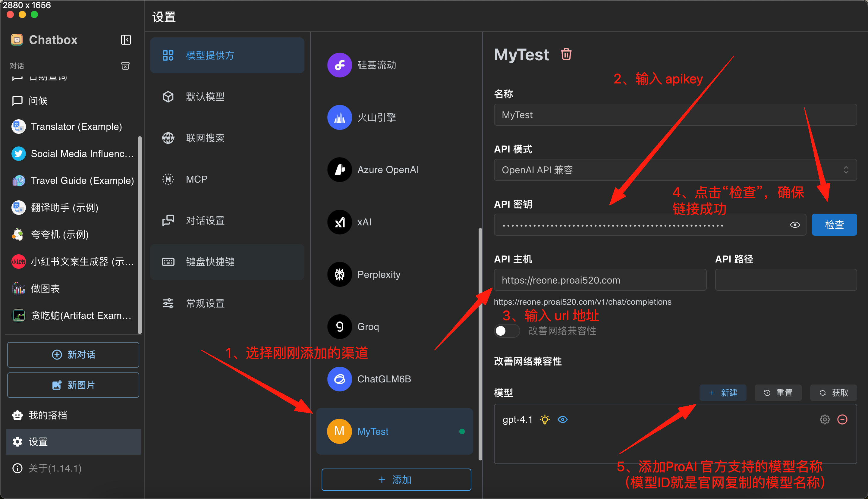868x499 pixels.
Task: Fetch models with 获取 button
Action: coord(833,393)
